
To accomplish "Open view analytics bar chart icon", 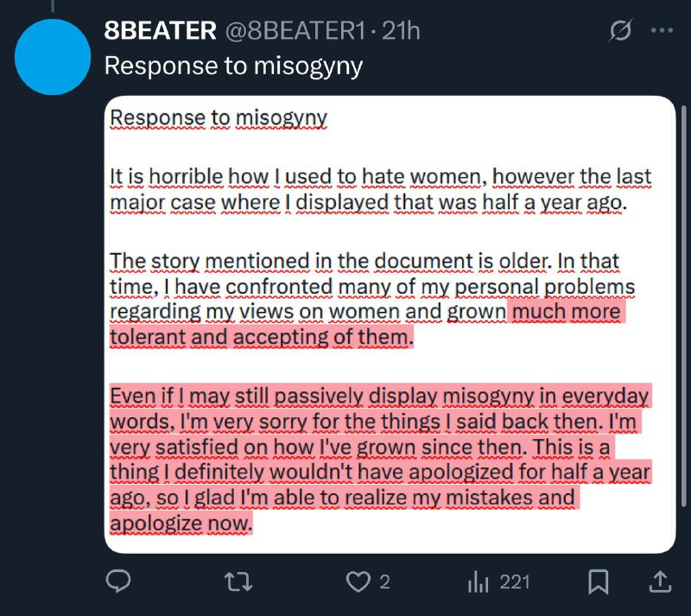I will [479, 581].
